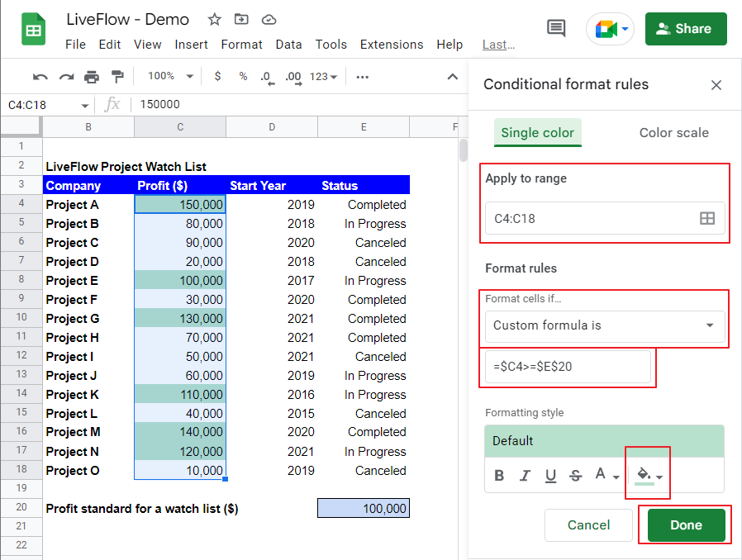Image resolution: width=742 pixels, height=560 pixels.
Task: Select cell containing 100,000 profit standard
Action: (x=364, y=508)
